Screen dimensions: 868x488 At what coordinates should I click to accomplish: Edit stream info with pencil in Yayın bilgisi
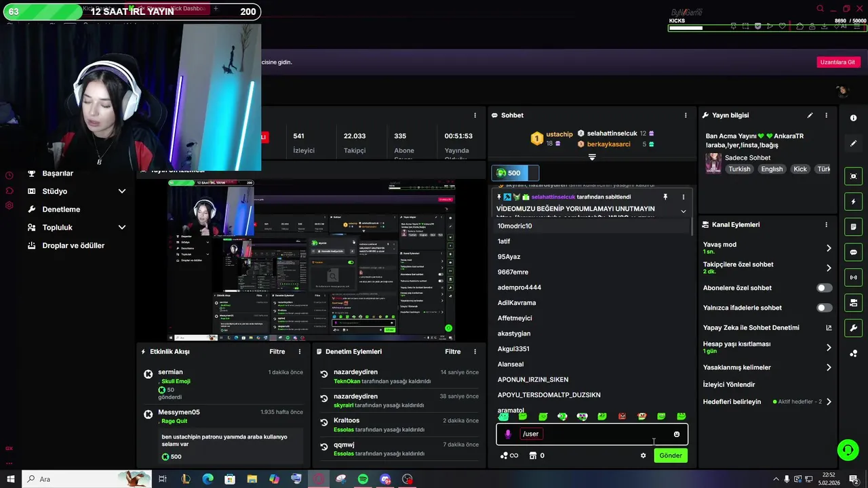[810, 115]
